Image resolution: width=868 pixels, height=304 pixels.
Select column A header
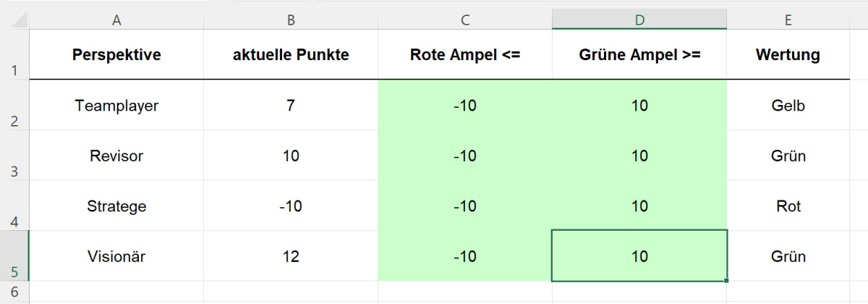116,20
